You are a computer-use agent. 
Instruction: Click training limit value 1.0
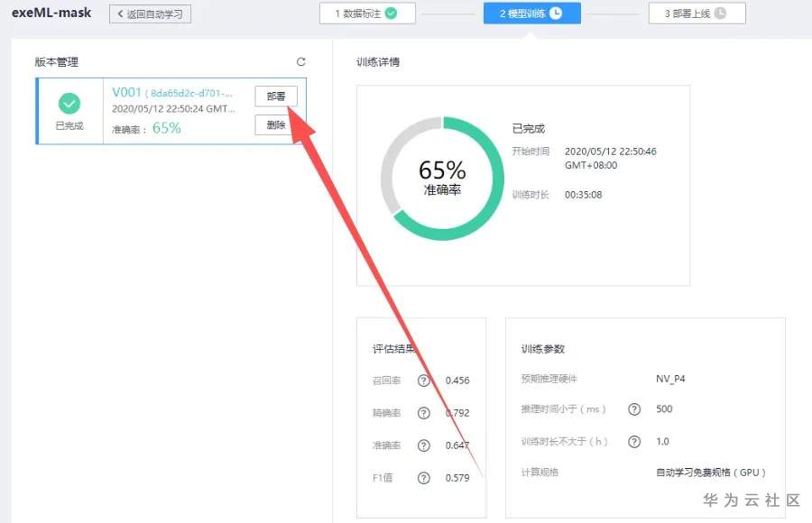coord(662,442)
